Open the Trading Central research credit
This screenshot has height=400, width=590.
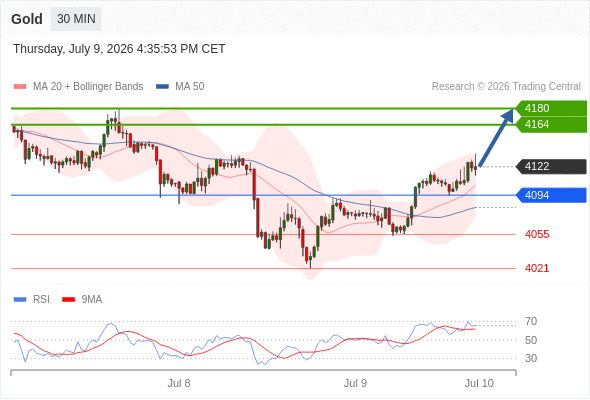click(x=506, y=87)
